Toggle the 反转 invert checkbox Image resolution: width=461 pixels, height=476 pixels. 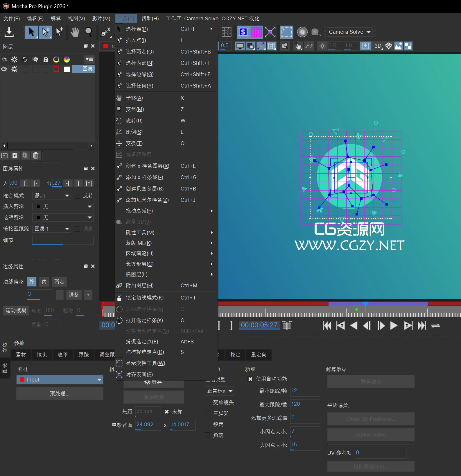pyautogui.click(x=77, y=196)
